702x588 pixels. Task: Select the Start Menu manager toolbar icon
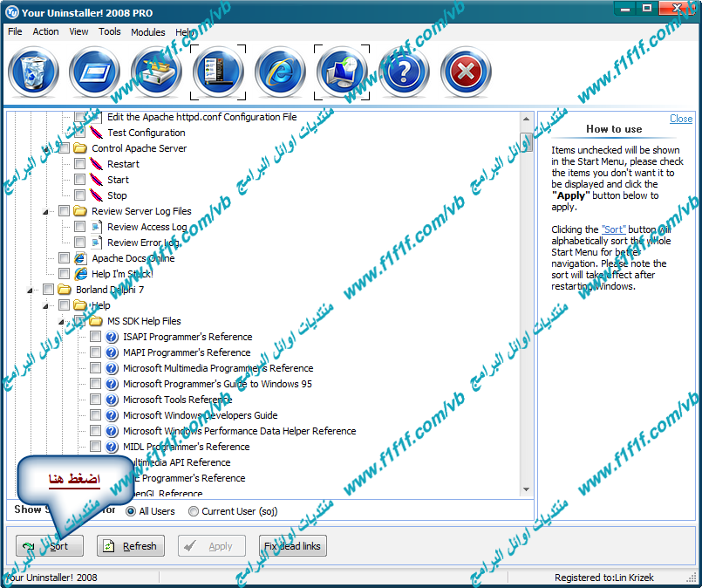218,72
